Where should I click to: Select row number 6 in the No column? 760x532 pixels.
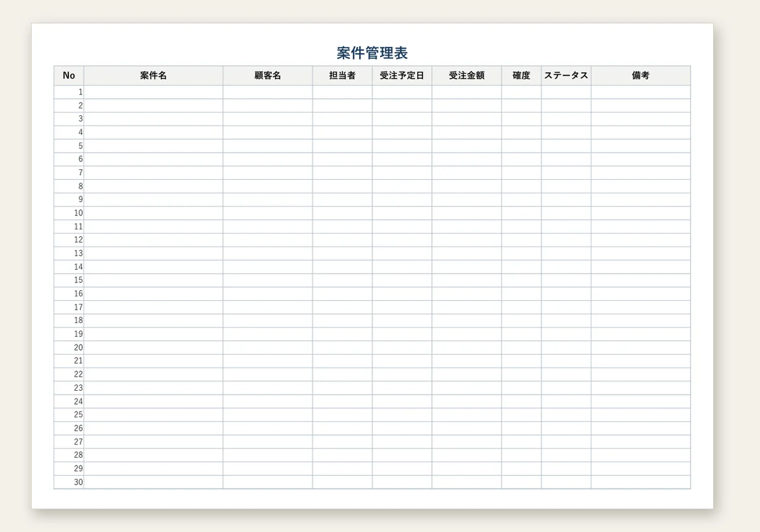tap(69, 160)
